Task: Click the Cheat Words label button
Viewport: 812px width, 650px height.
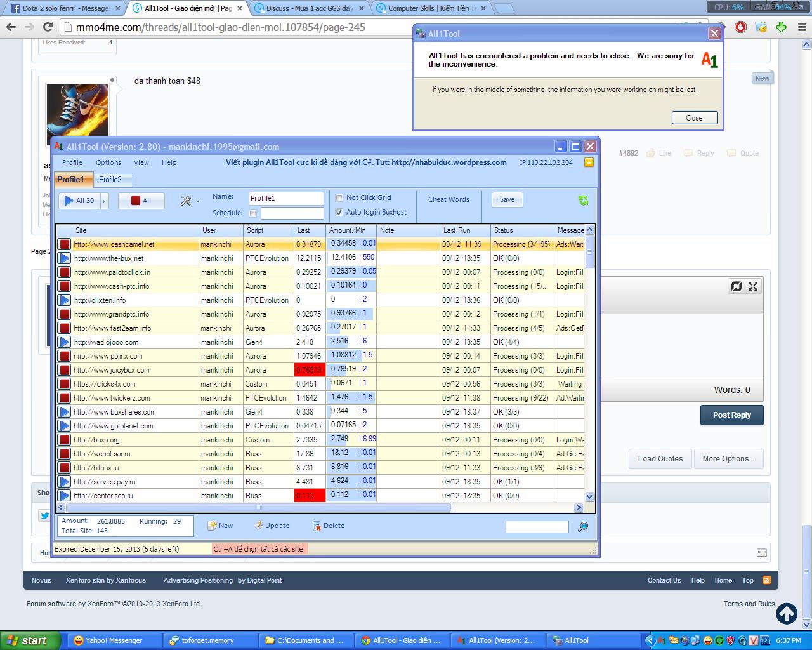Action: [x=449, y=199]
